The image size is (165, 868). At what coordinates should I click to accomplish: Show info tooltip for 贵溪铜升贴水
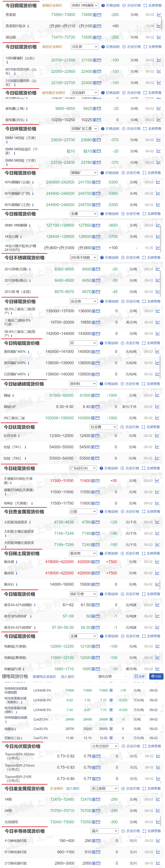[28, 26]
